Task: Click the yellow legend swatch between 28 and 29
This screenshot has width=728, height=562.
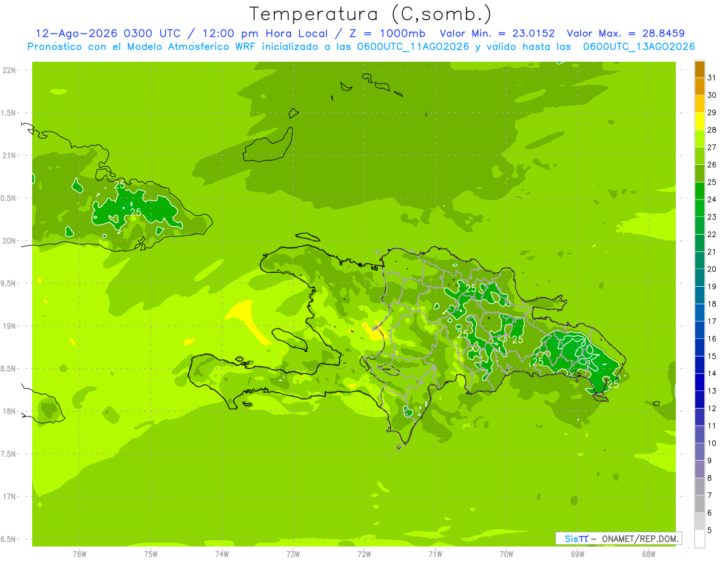Action: pyautogui.click(x=699, y=121)
